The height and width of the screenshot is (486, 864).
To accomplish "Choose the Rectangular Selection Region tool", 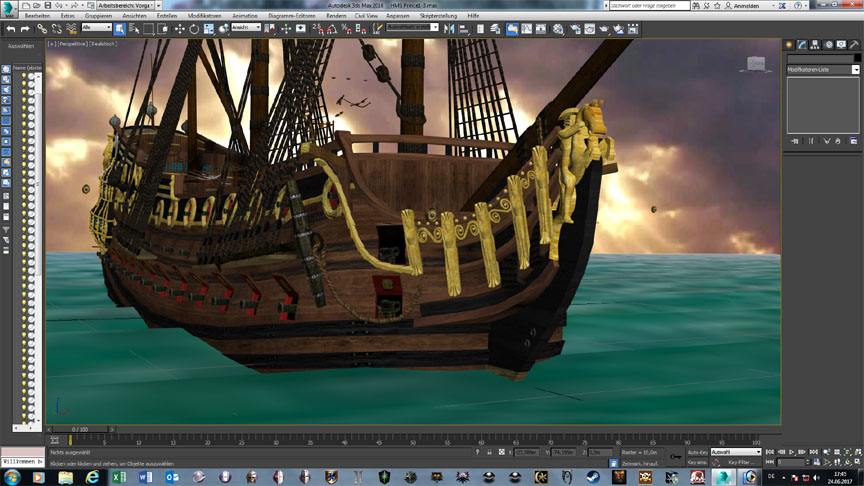I will click(148, 29).
